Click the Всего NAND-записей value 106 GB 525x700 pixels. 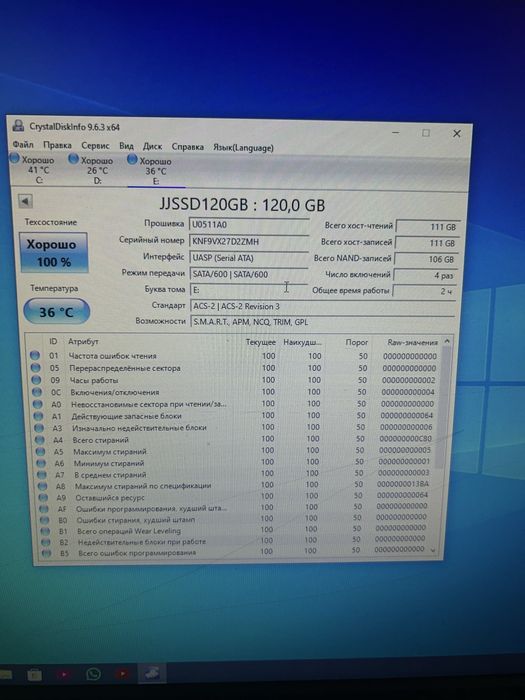point(425,259)
